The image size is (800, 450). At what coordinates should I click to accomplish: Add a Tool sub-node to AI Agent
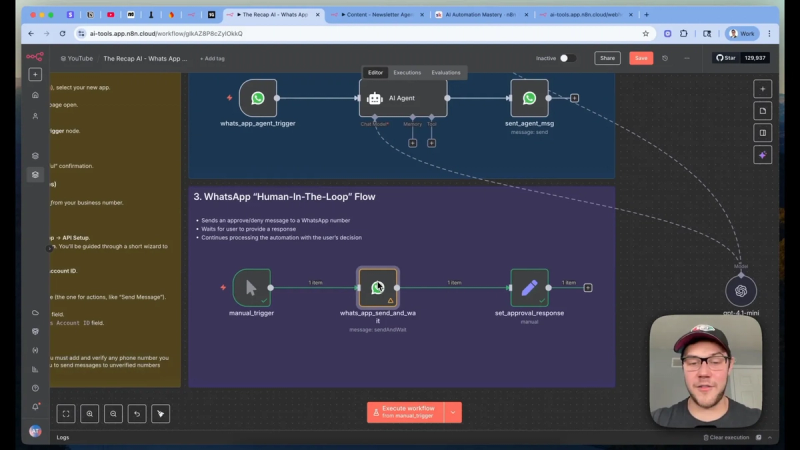(431, 143)
